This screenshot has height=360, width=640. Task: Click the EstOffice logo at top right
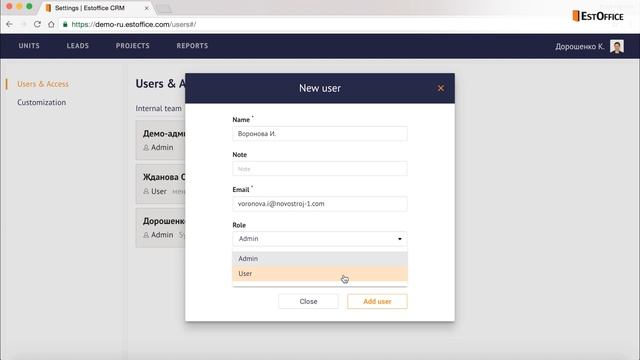598,16
